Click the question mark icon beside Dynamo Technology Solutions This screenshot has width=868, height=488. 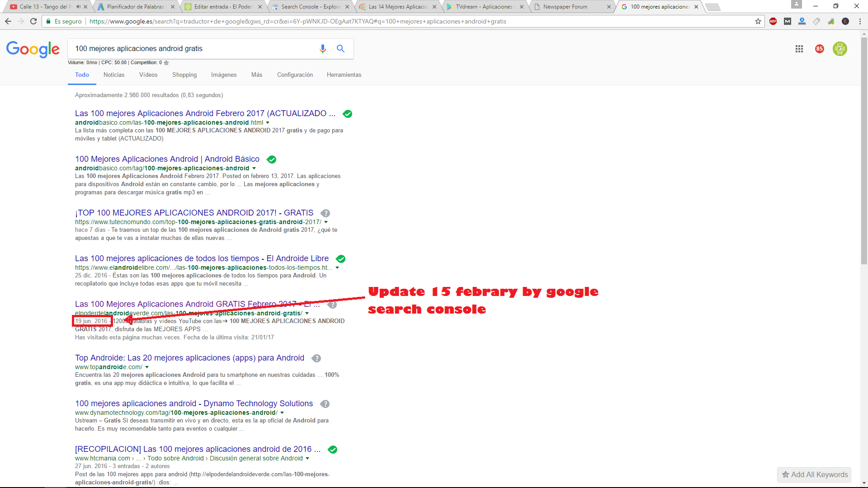point(325,404)
